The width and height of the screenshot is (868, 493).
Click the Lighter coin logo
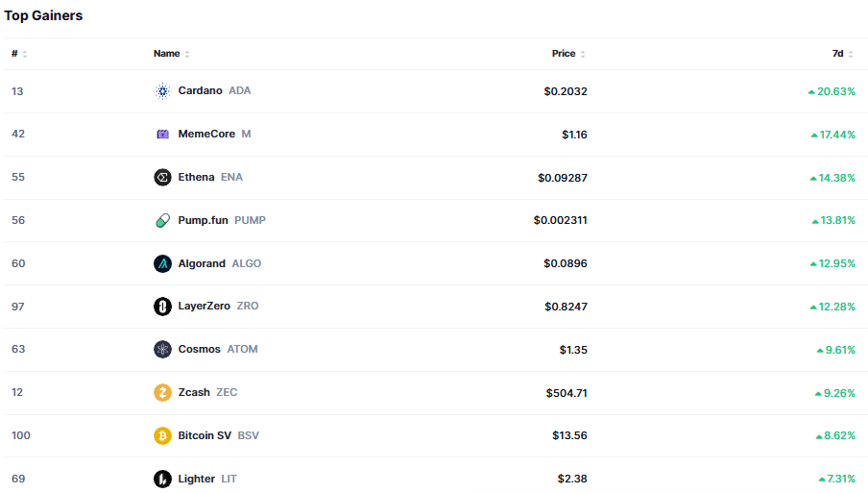[x=162, y=479]
